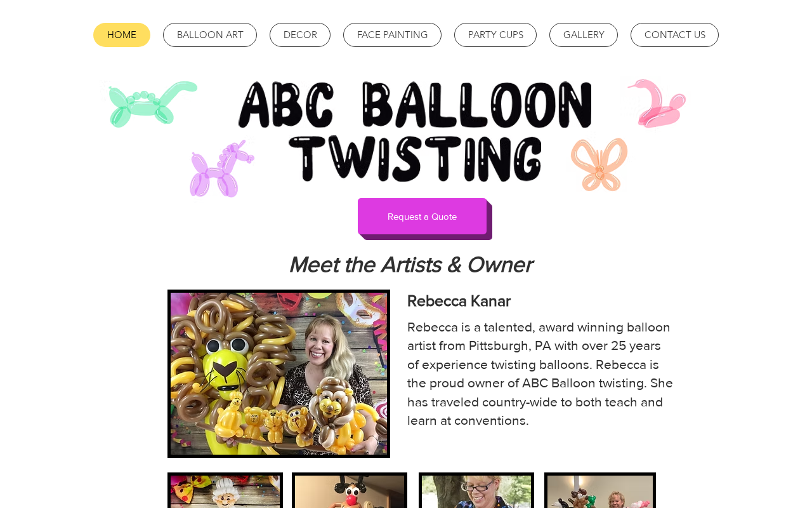Click the ABC Balloon Twisting logo
The width and height of the screenshot is (812, 508).
pyautogui.click(x=415, y=131)
